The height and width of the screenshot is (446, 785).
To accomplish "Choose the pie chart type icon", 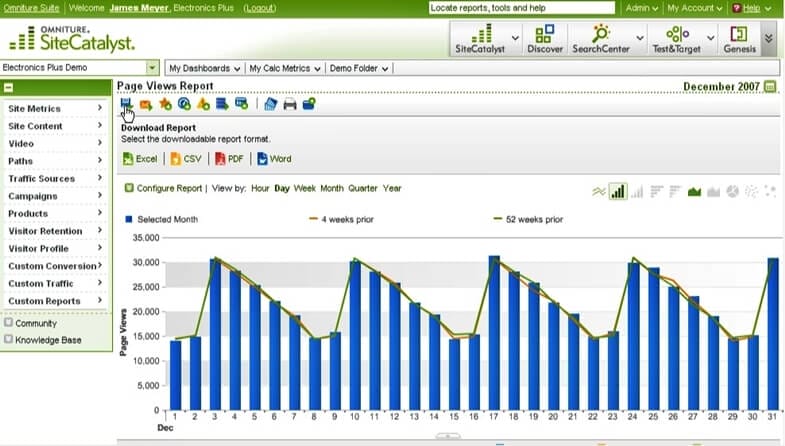I will pos(732,190).
